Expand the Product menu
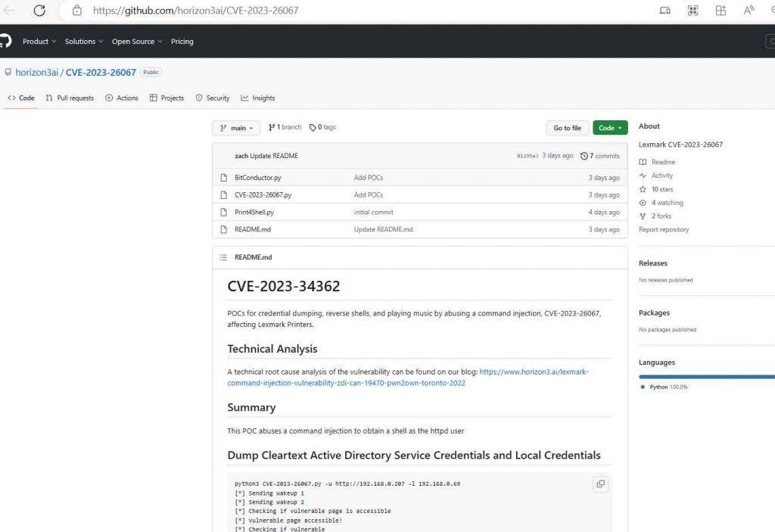 pyautogui.click(x=39, y=42)
